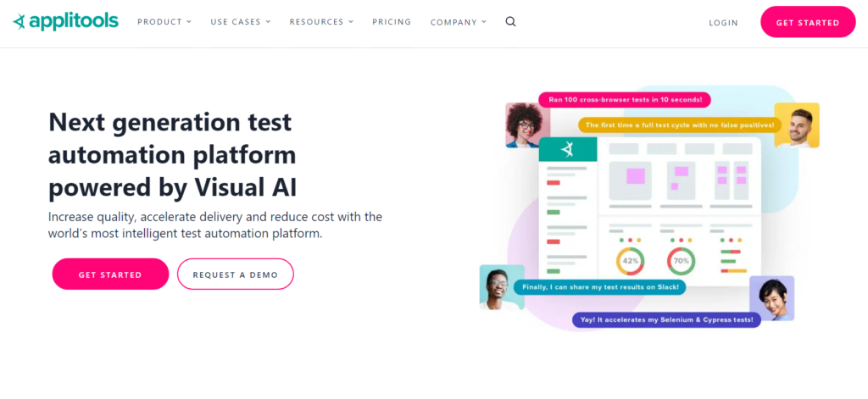
Task: Click Request a Demo button
Action: 235,274
